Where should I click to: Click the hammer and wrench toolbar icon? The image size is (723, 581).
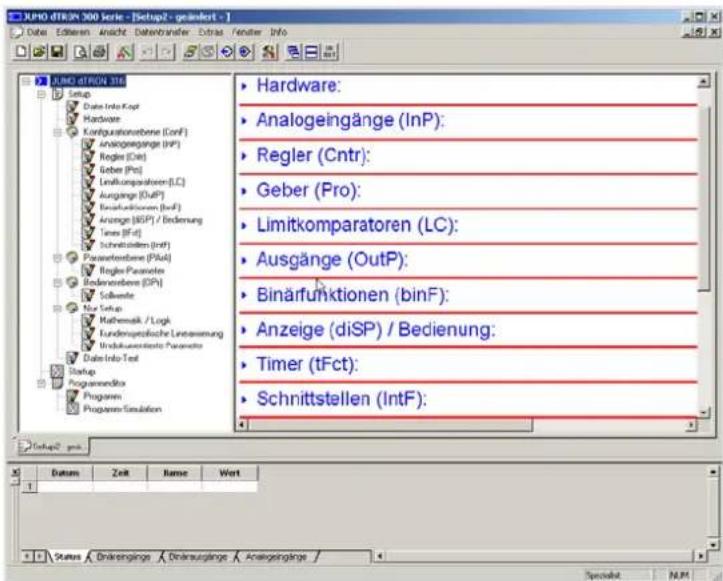pyautogui.click(x=269, y=52)
